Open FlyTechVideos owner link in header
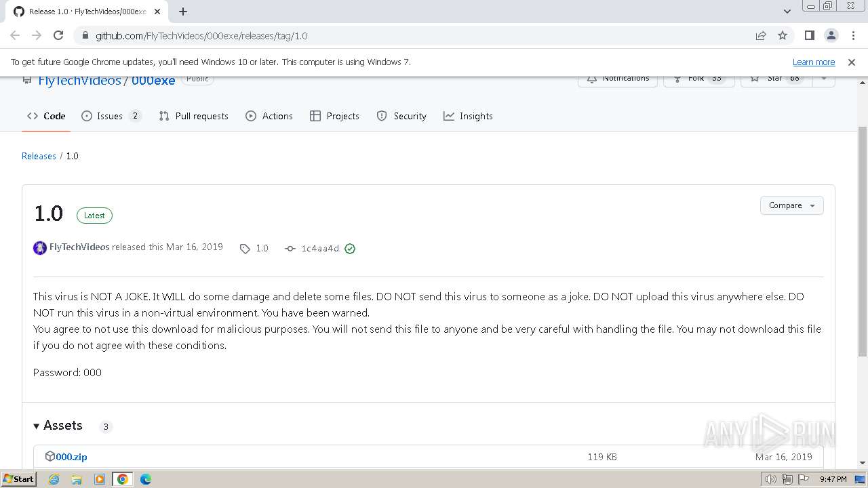 [x=79, y=80]
